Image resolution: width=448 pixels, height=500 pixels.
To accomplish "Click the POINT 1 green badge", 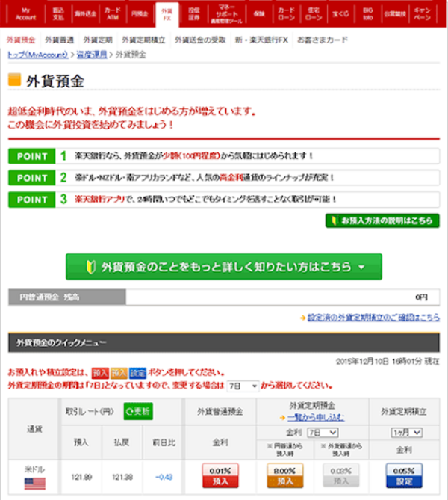I will point(31,157).
